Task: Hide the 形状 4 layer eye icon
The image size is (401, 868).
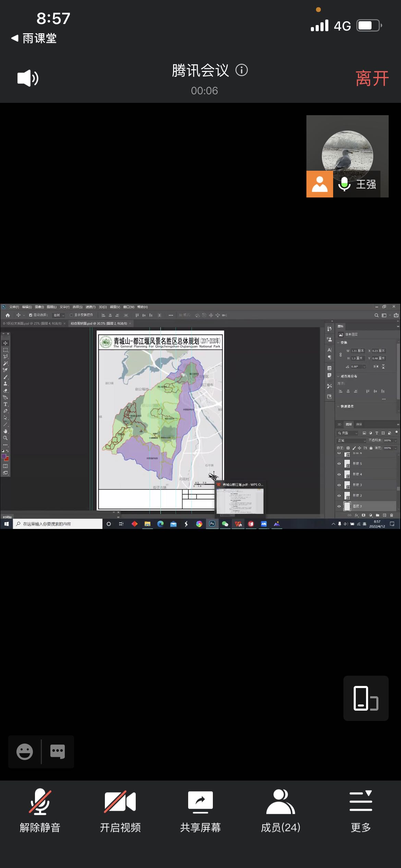Action: (339, 474)
